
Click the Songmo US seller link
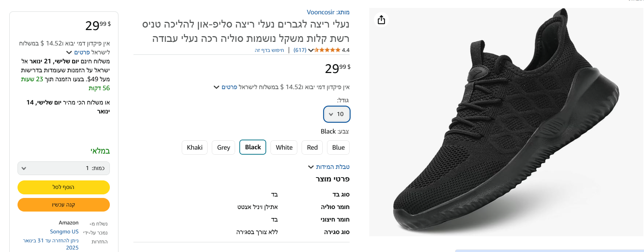pyautogui.click(x=64, y=232)
